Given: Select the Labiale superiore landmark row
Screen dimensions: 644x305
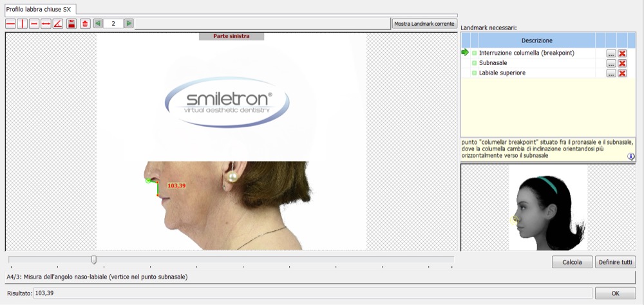Looking at the screenshot, I should coord(548,73).
